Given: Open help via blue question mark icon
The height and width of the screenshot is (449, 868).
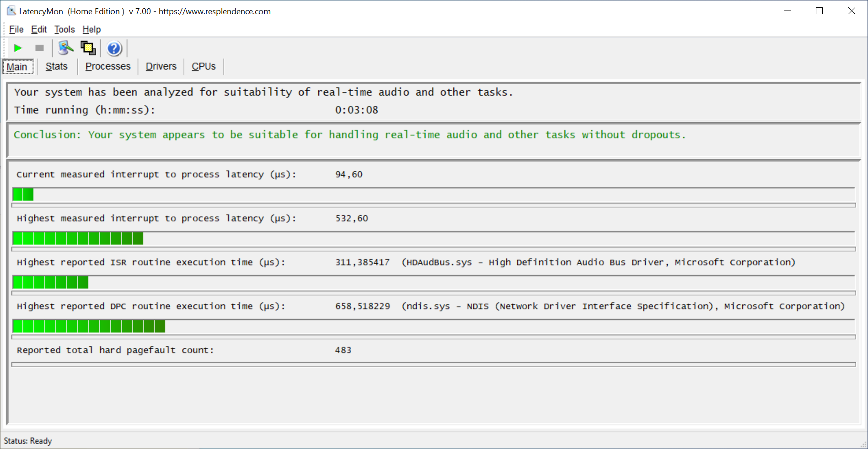Looking at the screenshot, I should point(114,48).
